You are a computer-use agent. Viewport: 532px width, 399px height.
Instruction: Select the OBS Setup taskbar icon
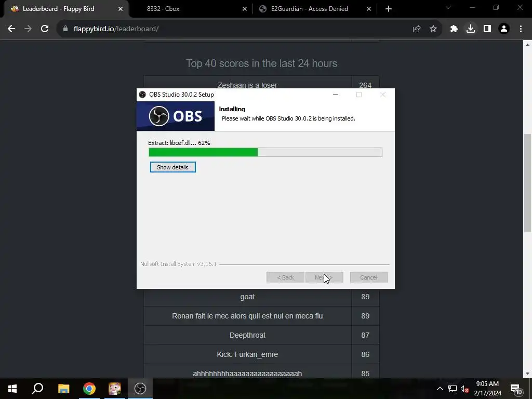[140, 389]
